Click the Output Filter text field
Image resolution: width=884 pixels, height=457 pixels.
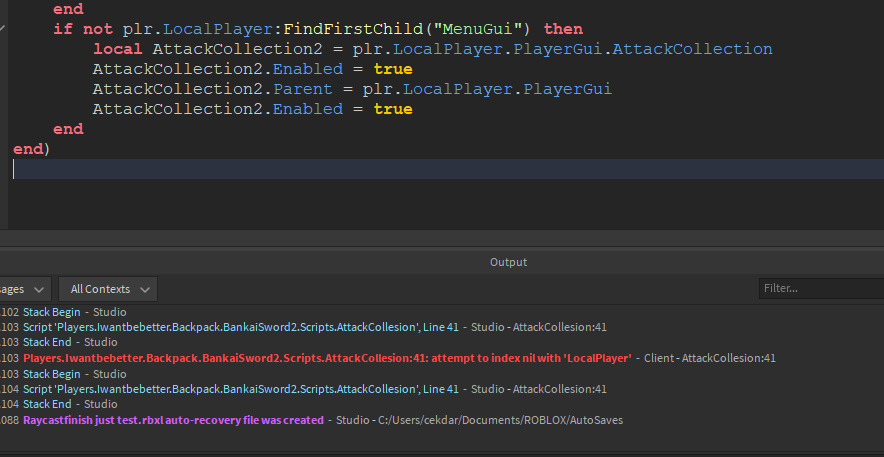click(x=820, y=289)
